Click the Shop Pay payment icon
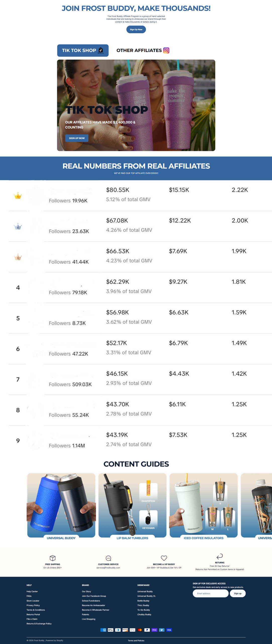This screenshot has height=644, width=272. [x=154, y=630]
